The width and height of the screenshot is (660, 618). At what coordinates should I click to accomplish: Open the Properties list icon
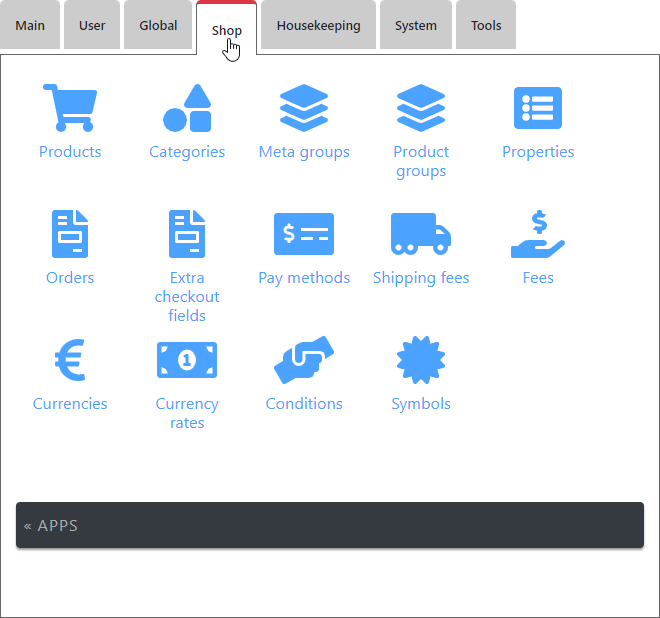tap(538, 108)
